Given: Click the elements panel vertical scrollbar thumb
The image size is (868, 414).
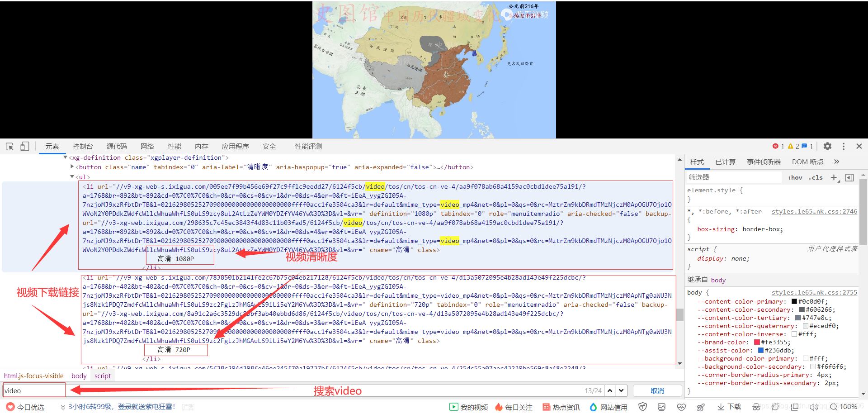Looking at the screenshot, I should 679,314.
